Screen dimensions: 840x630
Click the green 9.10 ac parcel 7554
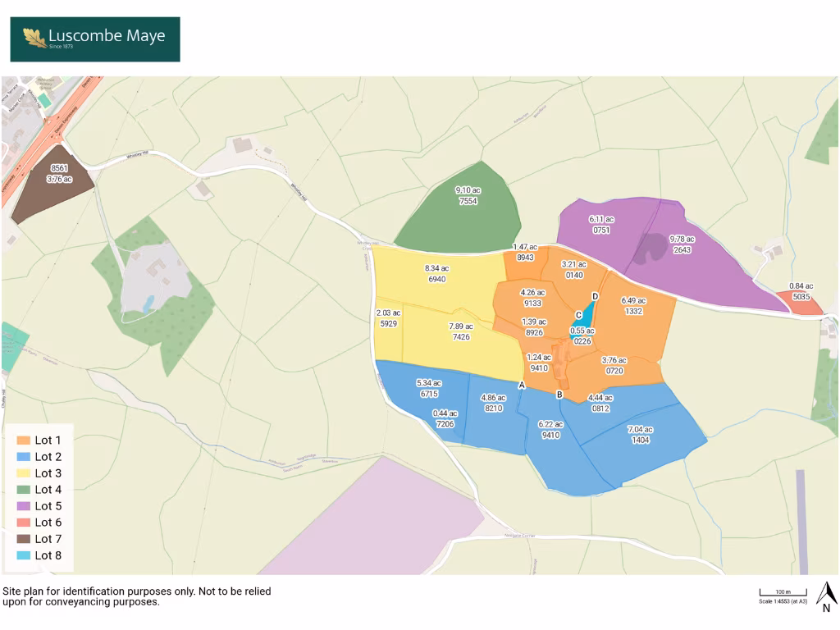click(x=466, y=213)
